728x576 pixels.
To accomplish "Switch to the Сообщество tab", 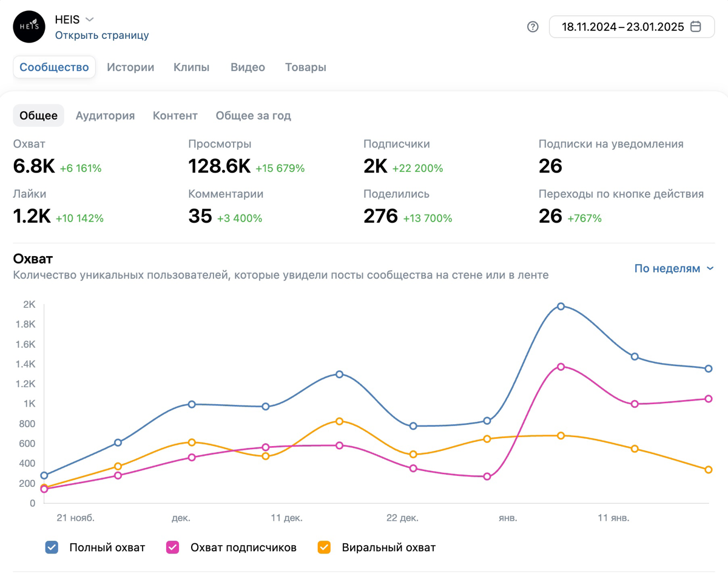I will [x=55, y=67].
